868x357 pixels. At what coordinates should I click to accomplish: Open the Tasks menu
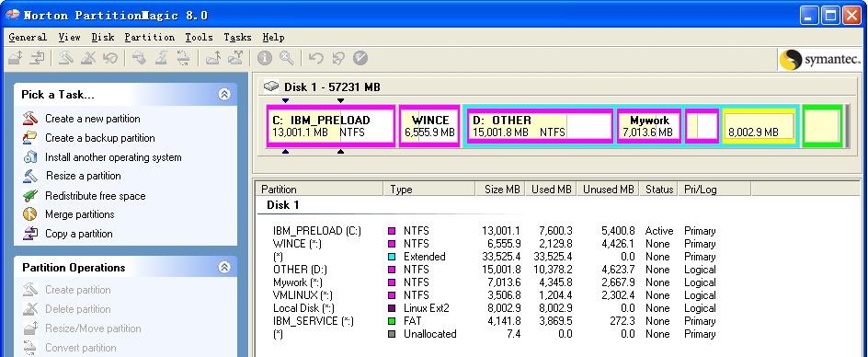point(237,37)
